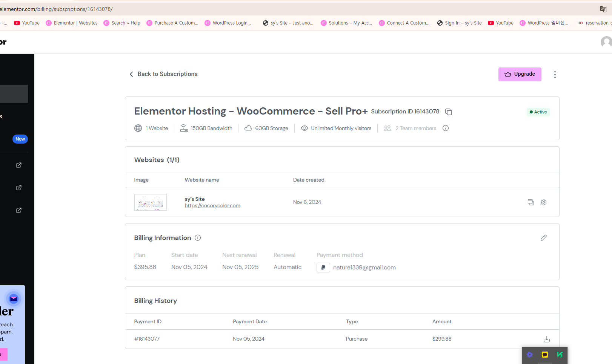612x364 pixels.
Task: Edit billing information with pencil icon
Action: point(543,238)
